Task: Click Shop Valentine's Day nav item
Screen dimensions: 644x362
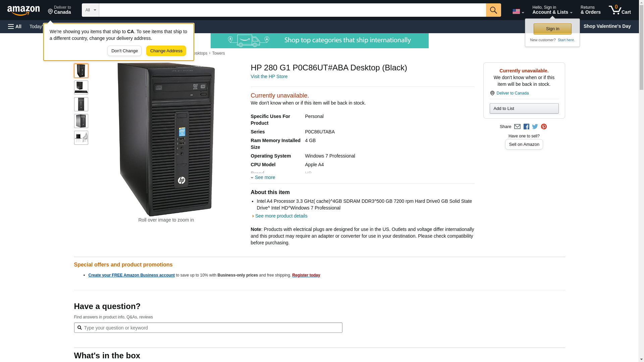Action: pos(607,26)
